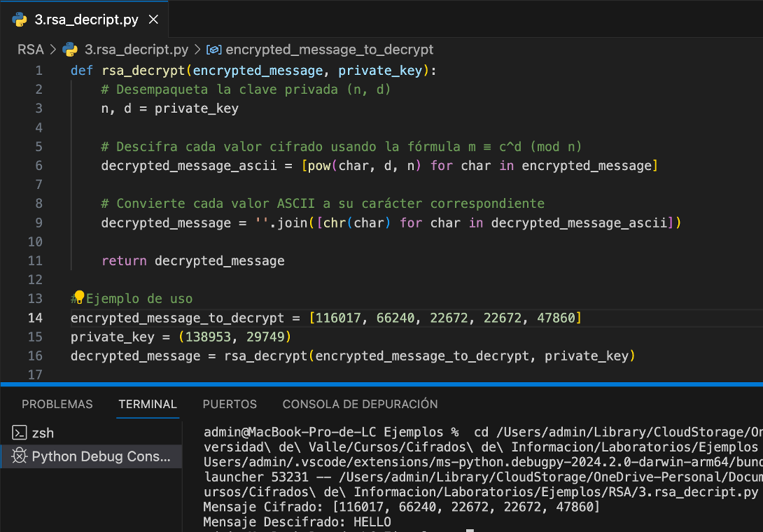Switch to the PROBLEMAS panel tab

(x=57, y=404)
